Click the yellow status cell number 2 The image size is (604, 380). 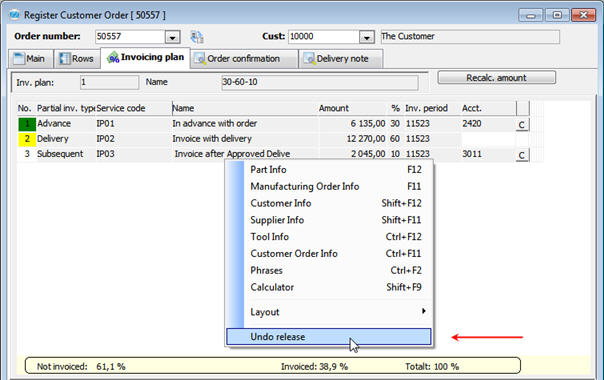click(x=27, y=139)
